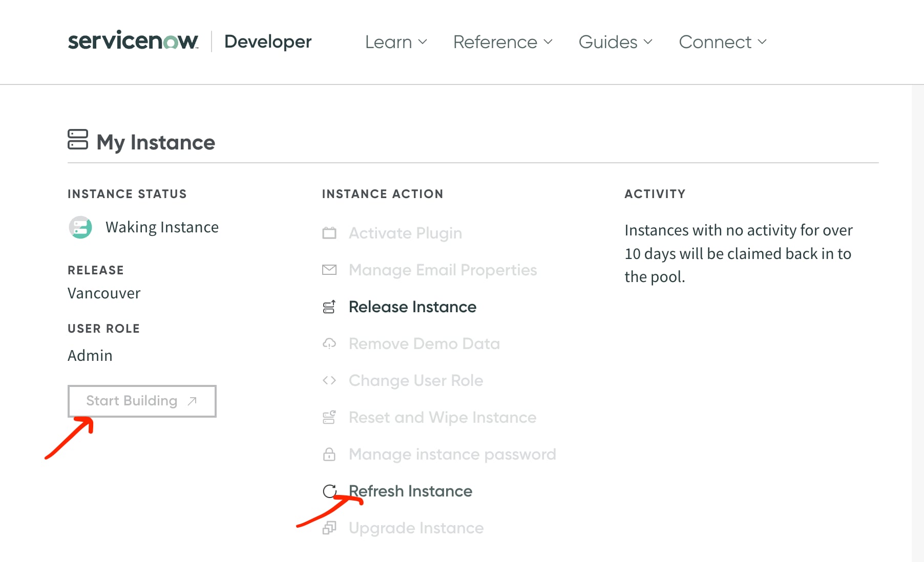
Task: Expand the Learn dropdown chevron
Action: tap(423, 42)
